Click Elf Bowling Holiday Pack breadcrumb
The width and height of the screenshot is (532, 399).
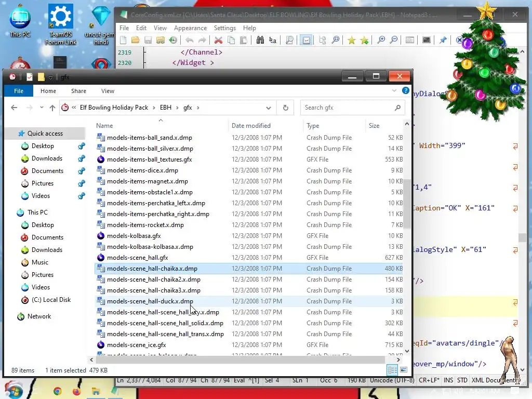114,108
